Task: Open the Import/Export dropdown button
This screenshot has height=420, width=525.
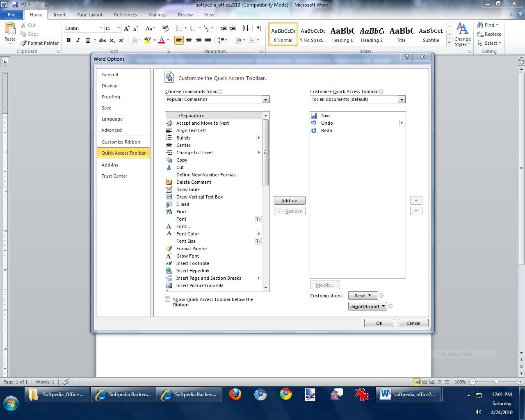Action: pos(367,306)
